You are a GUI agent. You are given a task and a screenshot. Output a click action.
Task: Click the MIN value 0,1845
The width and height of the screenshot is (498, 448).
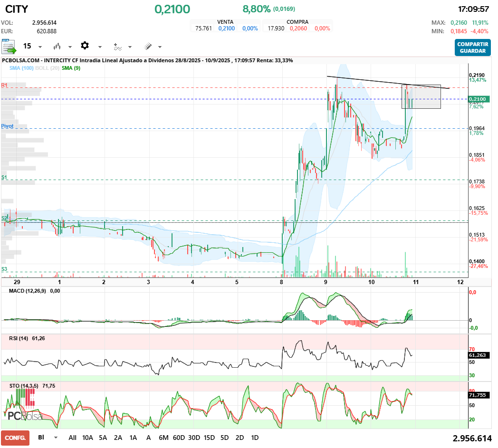pyautogui.click(x=459, y=31)
